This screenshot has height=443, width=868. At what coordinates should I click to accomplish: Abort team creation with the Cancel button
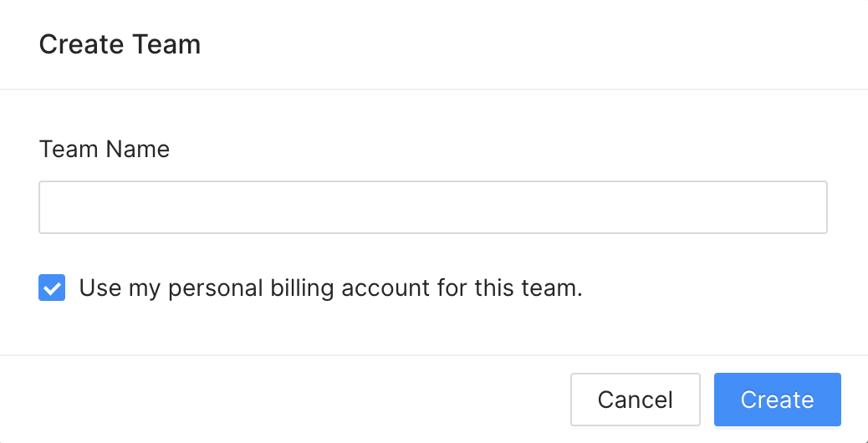click(x=636, y=400)
